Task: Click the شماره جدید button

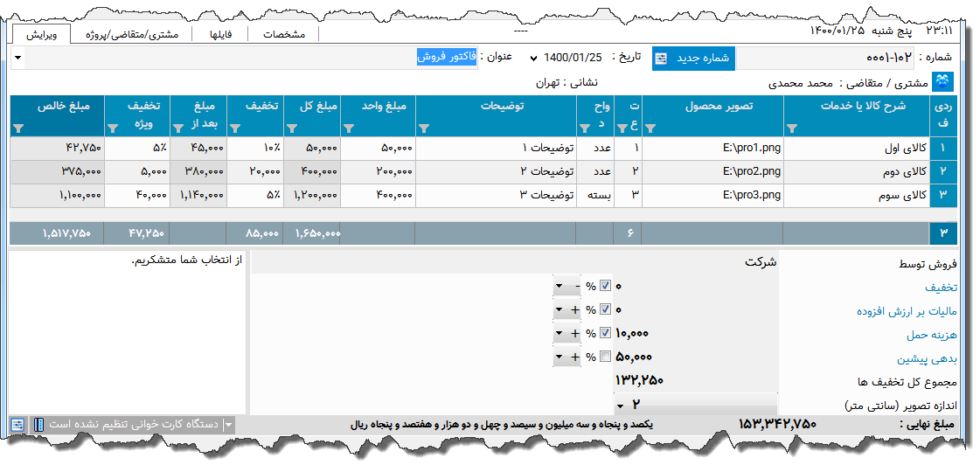Action: pyautogui.click(x=694, y=58)
